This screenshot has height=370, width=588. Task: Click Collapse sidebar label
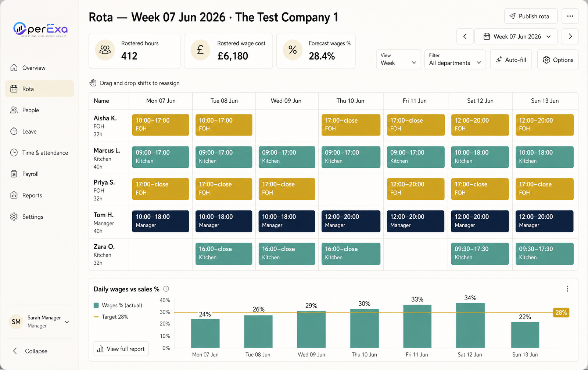(x=36, y=351)
